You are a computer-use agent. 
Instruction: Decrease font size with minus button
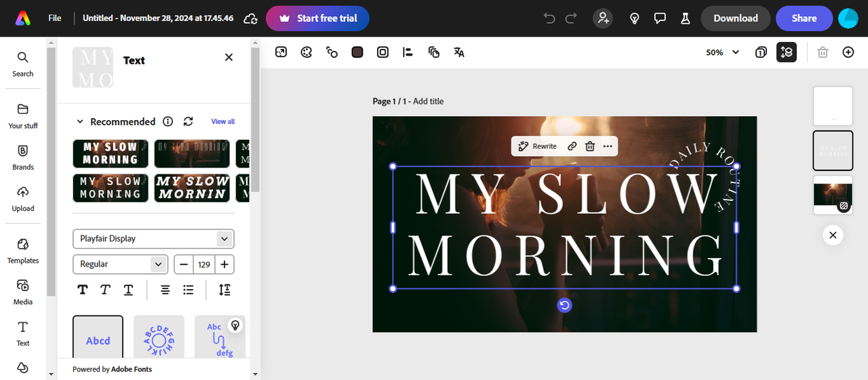point(184,264)
